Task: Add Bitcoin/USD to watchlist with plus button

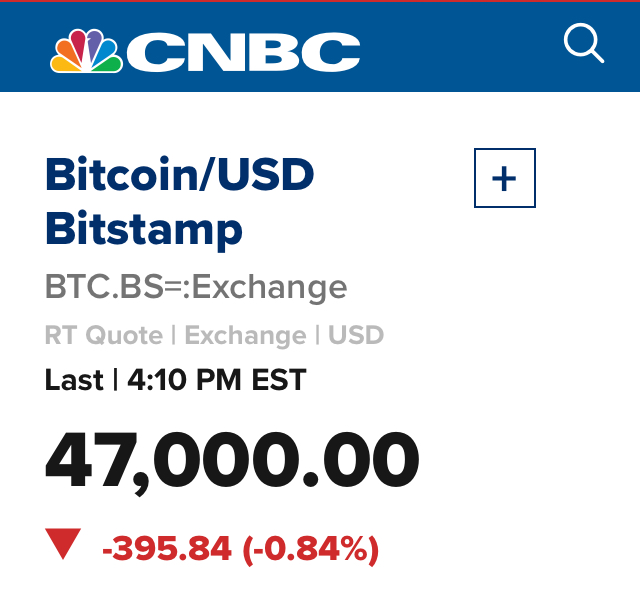Action: point(504,178)
